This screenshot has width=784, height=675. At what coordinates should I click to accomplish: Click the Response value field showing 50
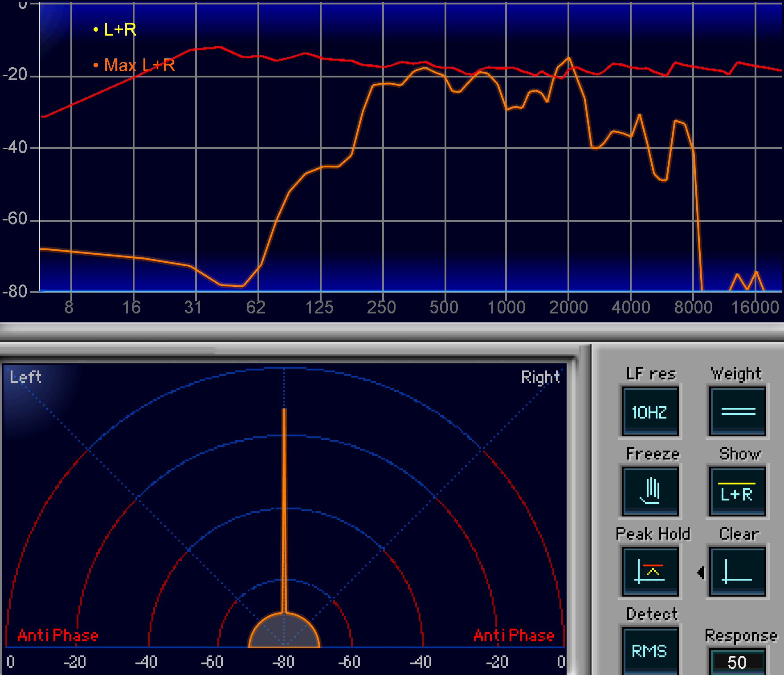[x=737, y=662]
